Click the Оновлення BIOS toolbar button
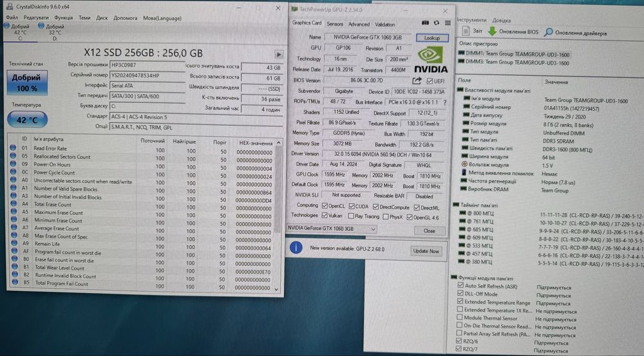This screenshot has height=356, width=644. tap(513, 32)
